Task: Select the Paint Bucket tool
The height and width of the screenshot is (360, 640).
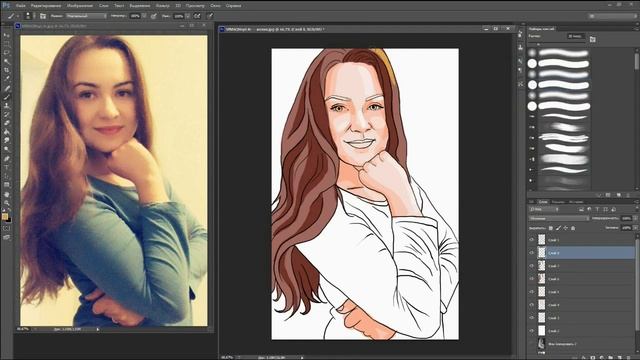Action: [x=7, y=132]
